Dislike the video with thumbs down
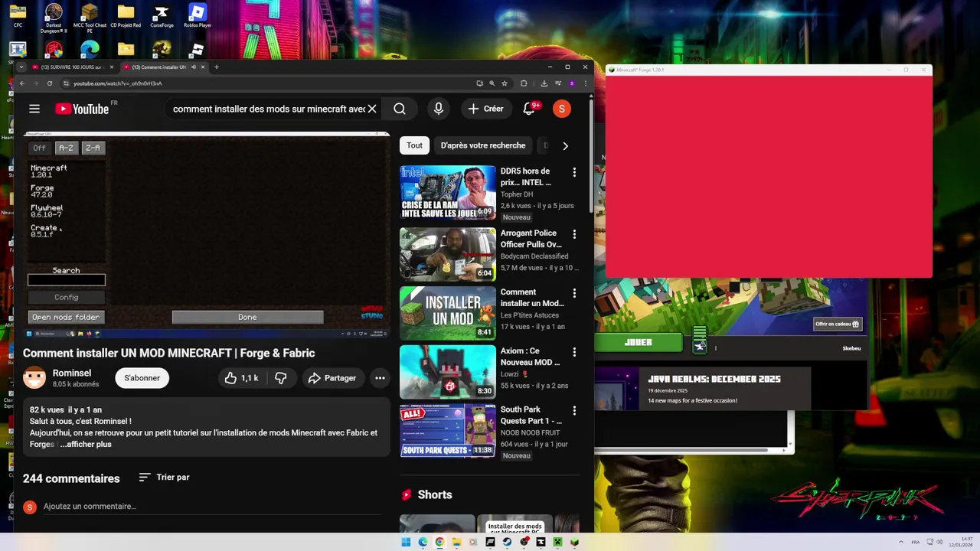The height and width of the screenshot is (551, 980). tap(281, 378)
